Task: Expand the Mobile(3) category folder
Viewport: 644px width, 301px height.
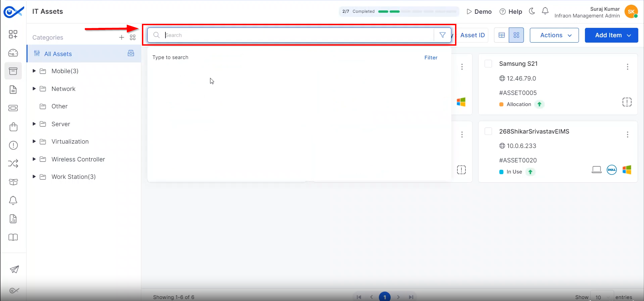Action: 34,71
